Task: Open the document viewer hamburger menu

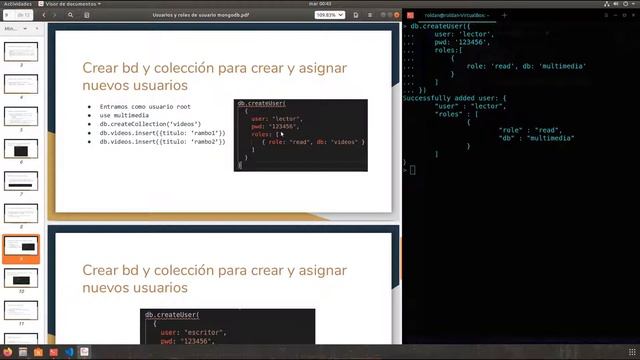Action: click(370, 15)
